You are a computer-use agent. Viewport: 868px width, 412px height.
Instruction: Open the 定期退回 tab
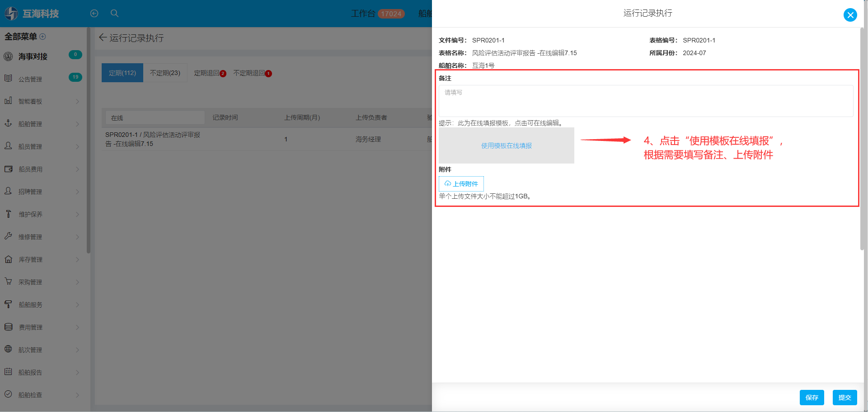[210, 73]
